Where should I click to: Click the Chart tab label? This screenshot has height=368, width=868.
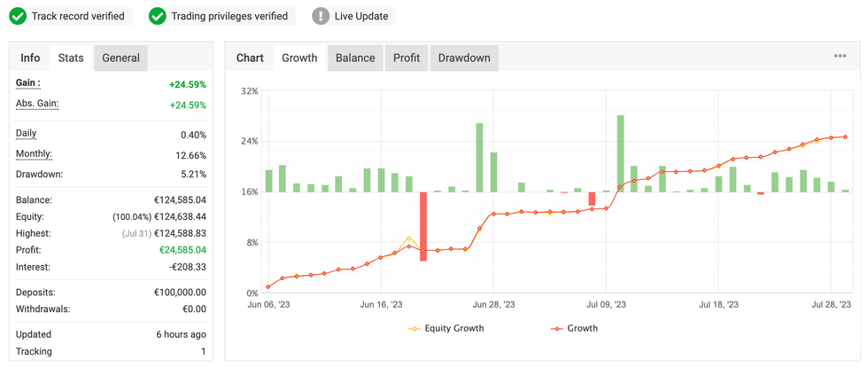[250, 58]
